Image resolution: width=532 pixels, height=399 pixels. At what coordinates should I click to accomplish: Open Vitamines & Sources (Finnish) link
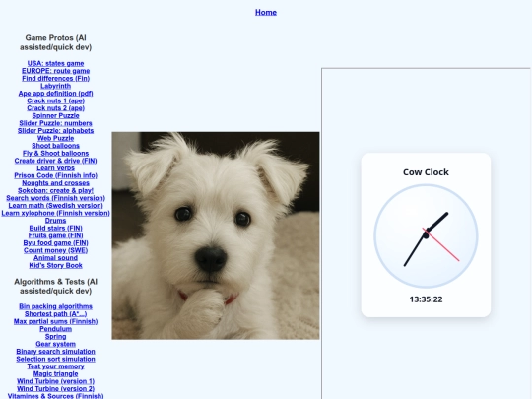click(55, 396)
